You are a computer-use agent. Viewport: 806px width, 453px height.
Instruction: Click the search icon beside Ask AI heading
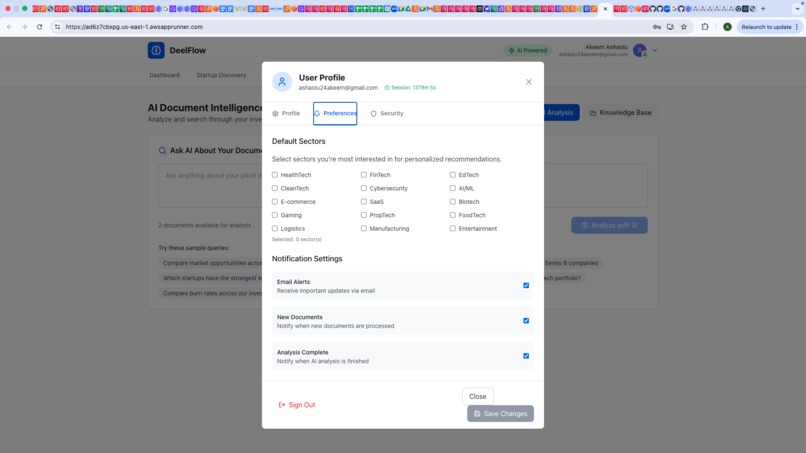pos(162,151)
